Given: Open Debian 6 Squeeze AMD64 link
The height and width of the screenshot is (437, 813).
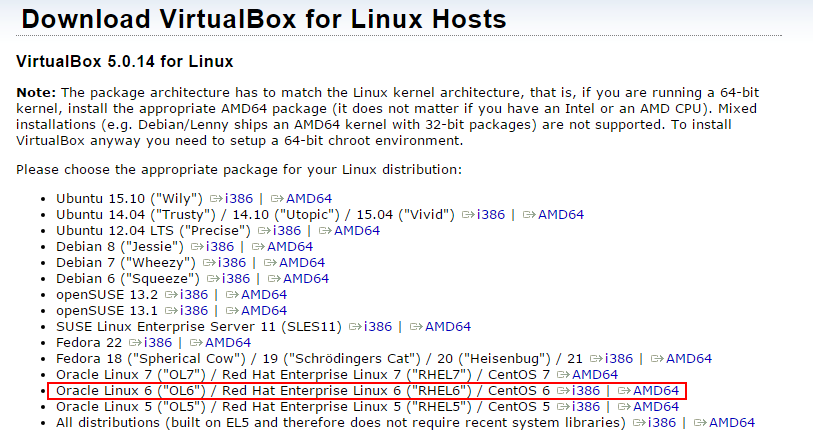Looking at the screenshot, I should tap(306, 279).
